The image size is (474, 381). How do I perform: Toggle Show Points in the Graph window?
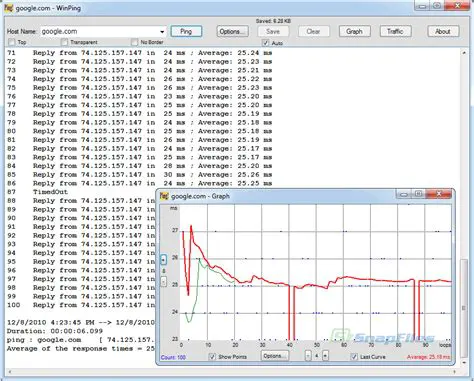(x=212, y=357)
